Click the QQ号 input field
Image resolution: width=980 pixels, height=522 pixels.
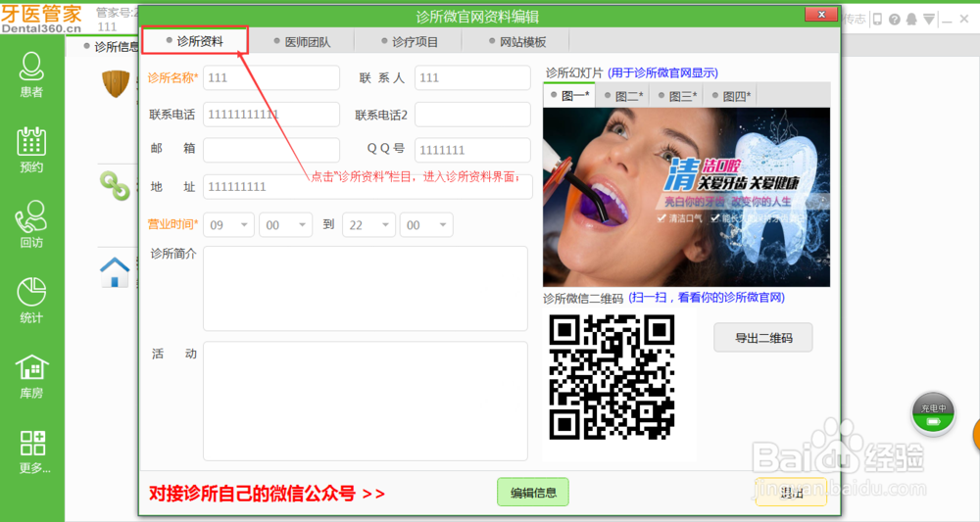(472, 150)
